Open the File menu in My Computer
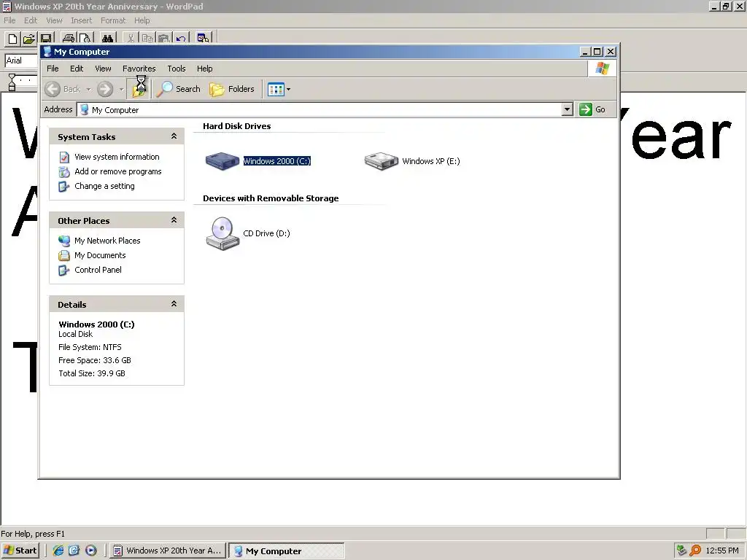Viewport: 747px width, 560px height. coord(53,69)
